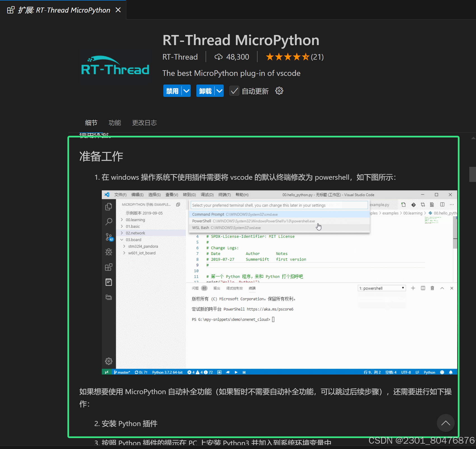Image resolution: width=476 pixels, height=449 pixels.
Task: Switch to the 细节 tab
Action: pyautogui.click(x=91, y=123)
